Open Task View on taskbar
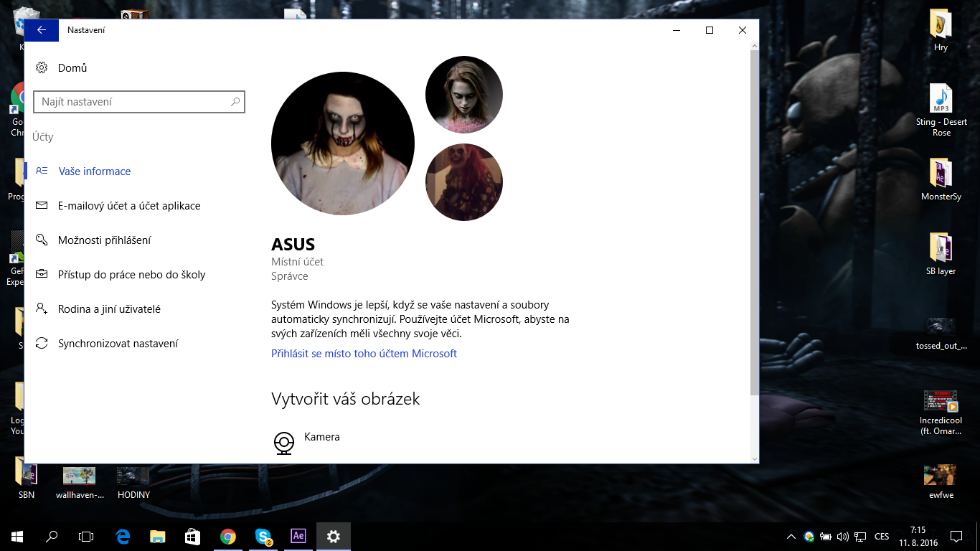 (x=86, y=536)
